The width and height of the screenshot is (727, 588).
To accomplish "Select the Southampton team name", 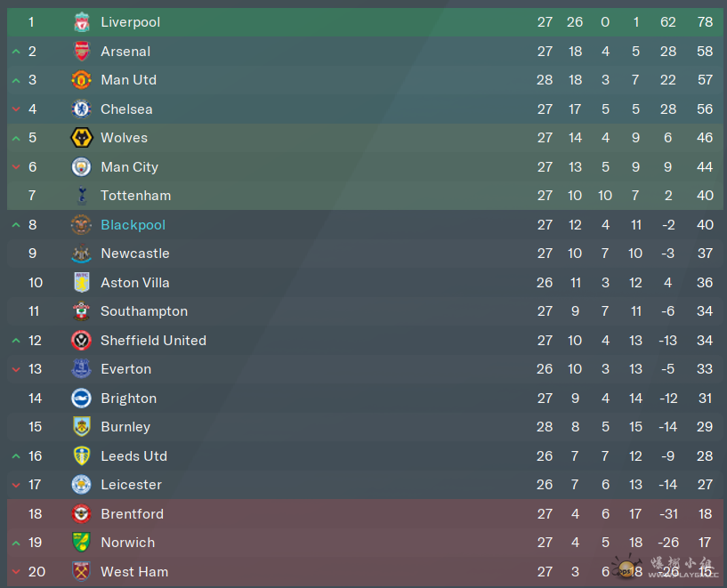I will [144, 311].
